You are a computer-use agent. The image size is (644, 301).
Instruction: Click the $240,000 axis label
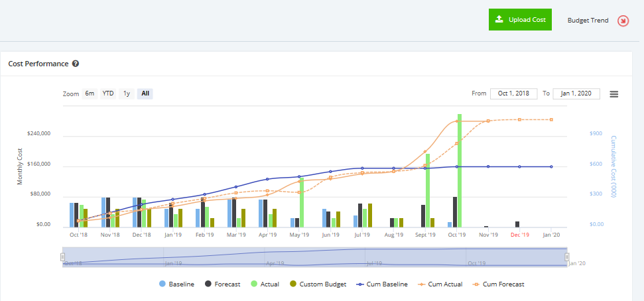tap(38, 134)
